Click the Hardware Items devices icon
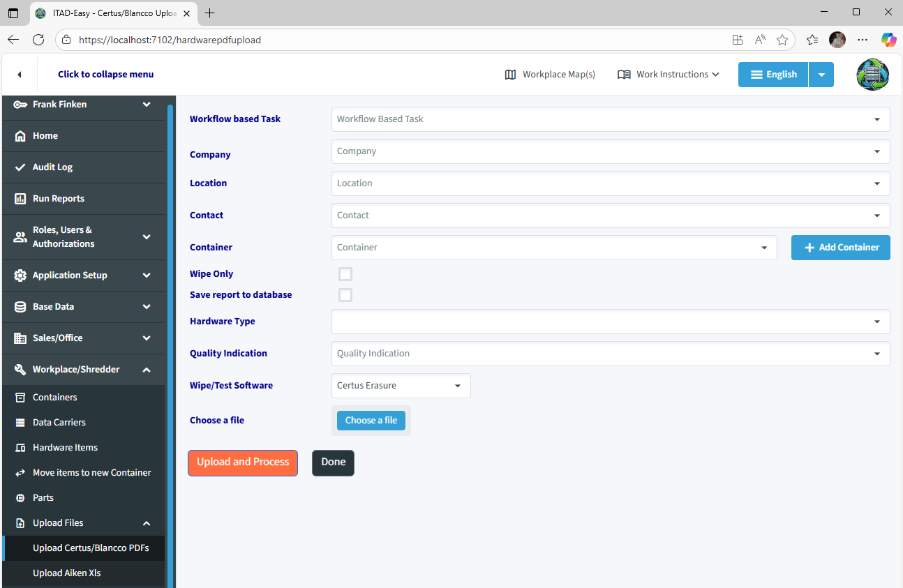 20,448
